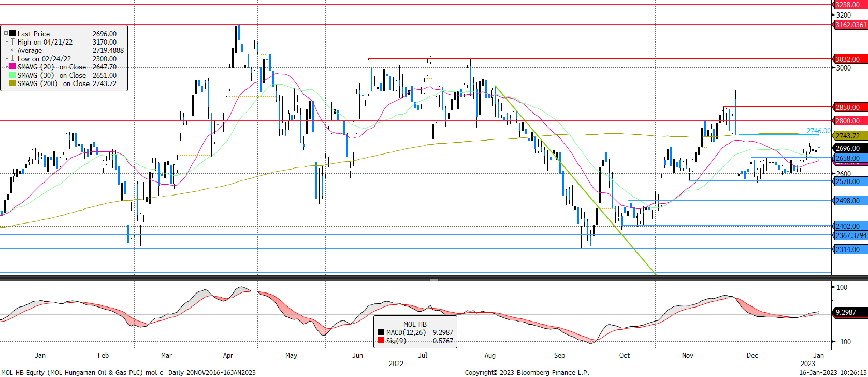
Task: Click the 2314.00 blue support level tag
Action: click(x=849, y=249)
